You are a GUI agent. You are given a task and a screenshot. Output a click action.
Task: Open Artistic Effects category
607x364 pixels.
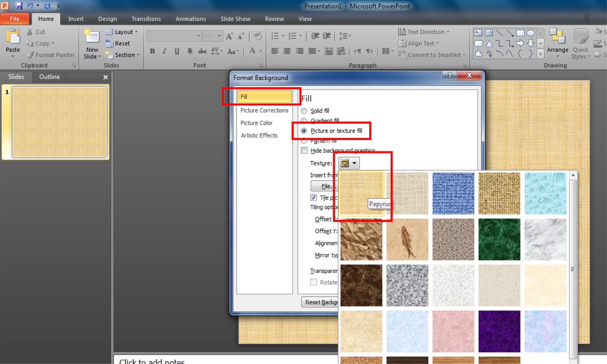click(x=259, y=135)
